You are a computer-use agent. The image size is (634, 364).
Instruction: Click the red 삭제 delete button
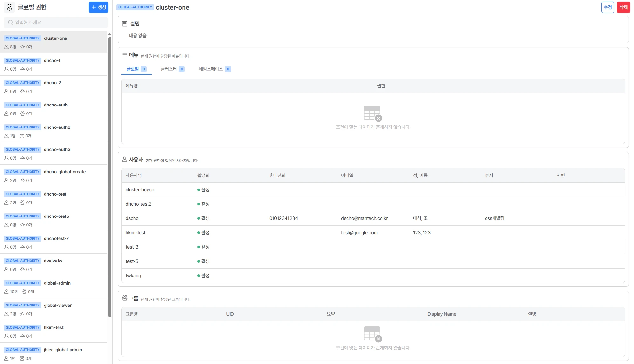[x=624, y=7]
